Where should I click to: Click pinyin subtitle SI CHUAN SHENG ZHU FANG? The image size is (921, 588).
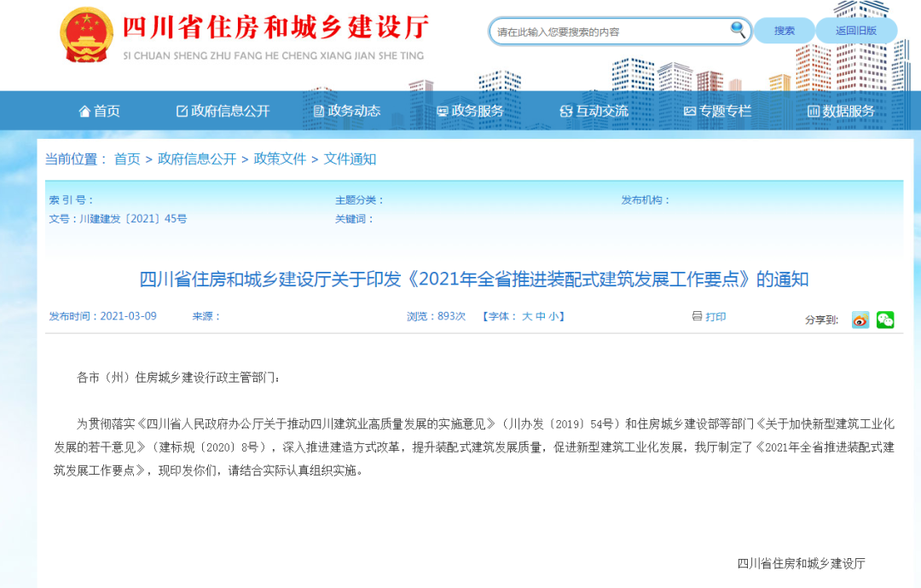(x=273, y=55)
